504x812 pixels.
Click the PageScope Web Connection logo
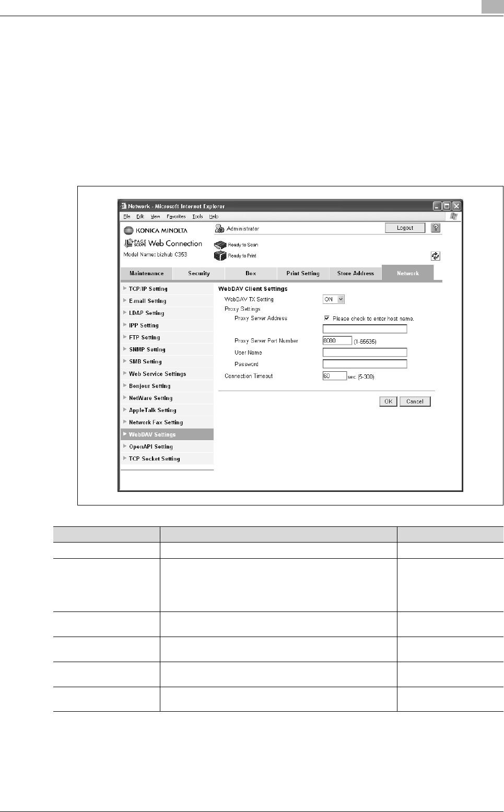click(x=163, y=243)
